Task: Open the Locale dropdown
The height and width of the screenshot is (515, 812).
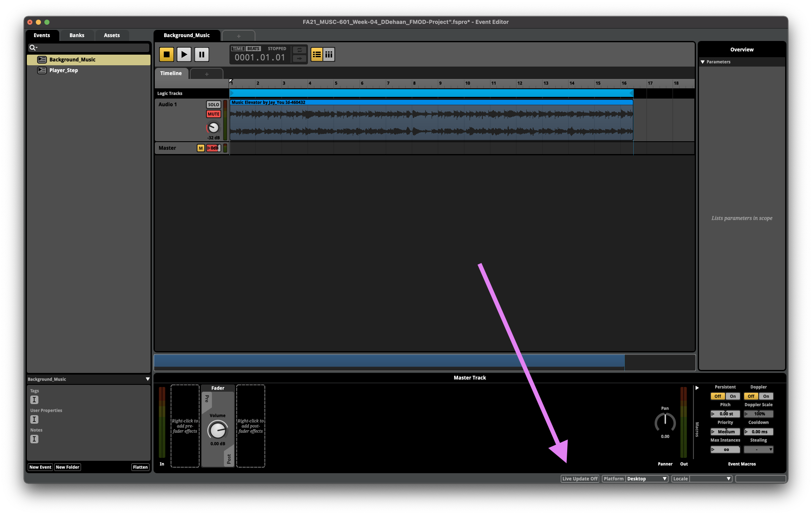Action: [710, 479]
